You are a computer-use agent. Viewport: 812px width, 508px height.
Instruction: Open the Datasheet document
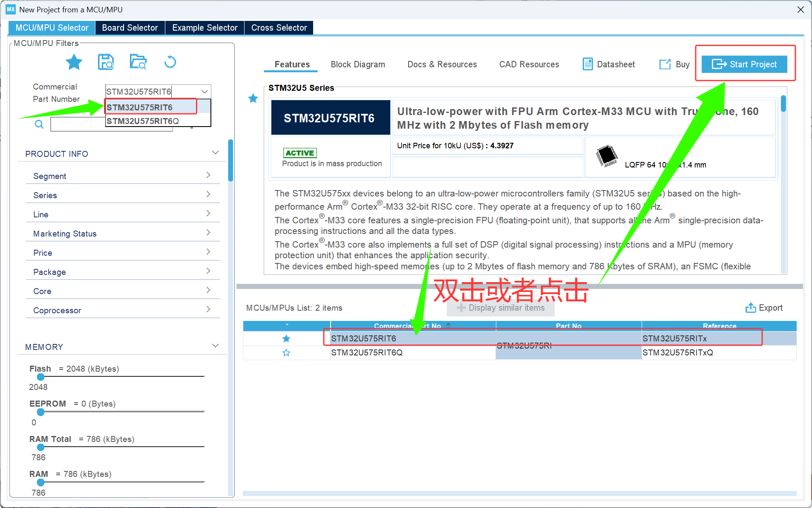pos(609,64)
